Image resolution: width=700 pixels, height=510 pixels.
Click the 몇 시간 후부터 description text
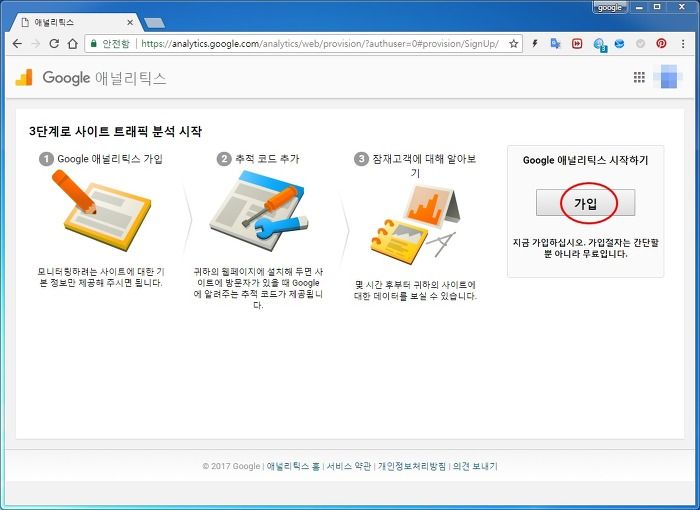[x=415, y=290]
